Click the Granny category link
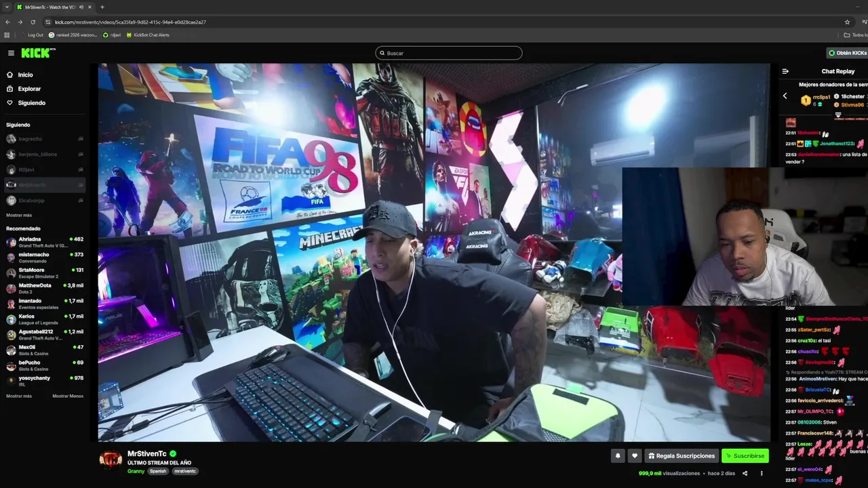Image resolution: width=868 pixels, height=488 pixels. (x=136, y=471)
